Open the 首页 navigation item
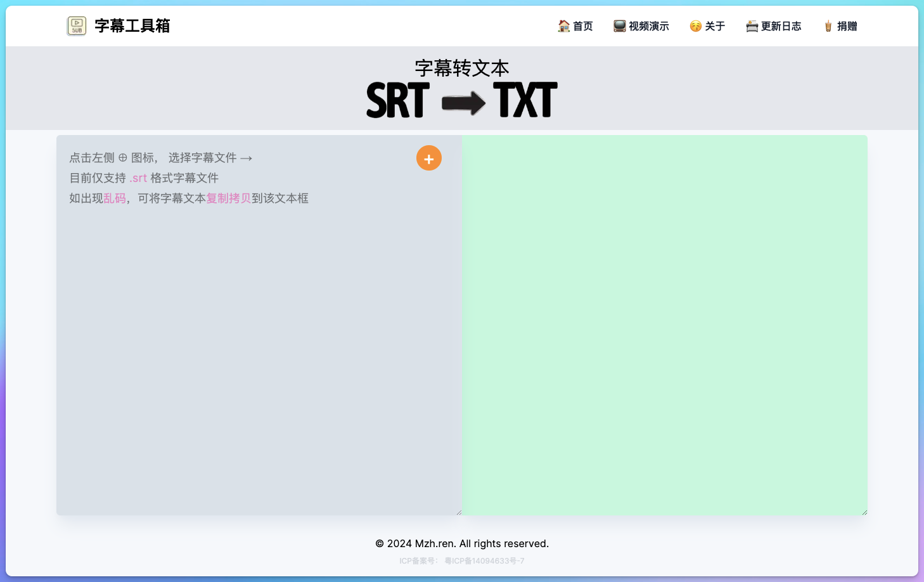924x582 pixels. pos(582,26)
